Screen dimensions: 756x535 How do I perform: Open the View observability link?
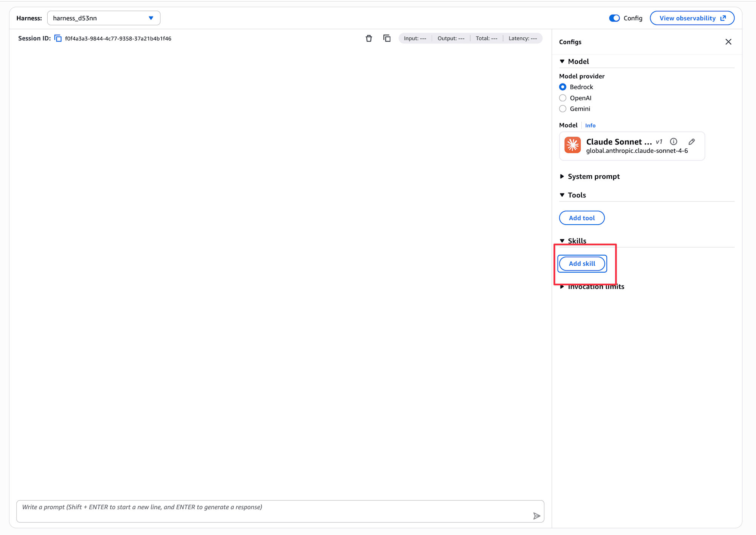pyautogui.click(x=692, y=18)
